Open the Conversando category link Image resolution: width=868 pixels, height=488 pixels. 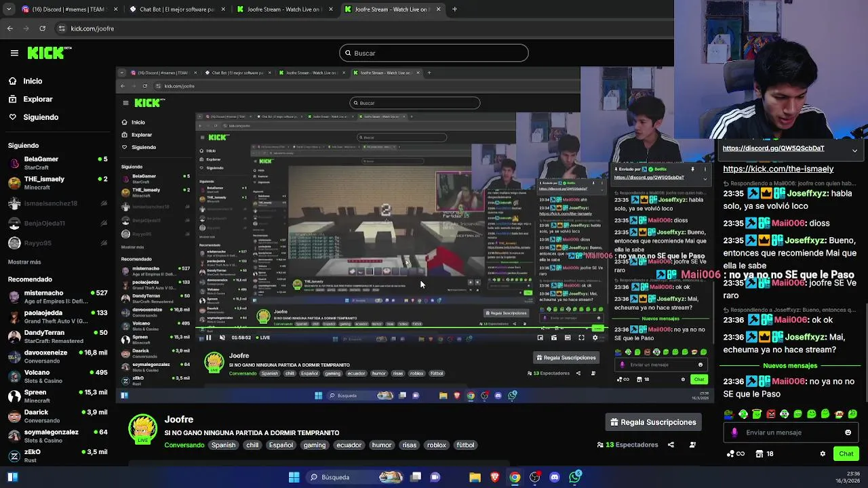[x=184, y=445]
